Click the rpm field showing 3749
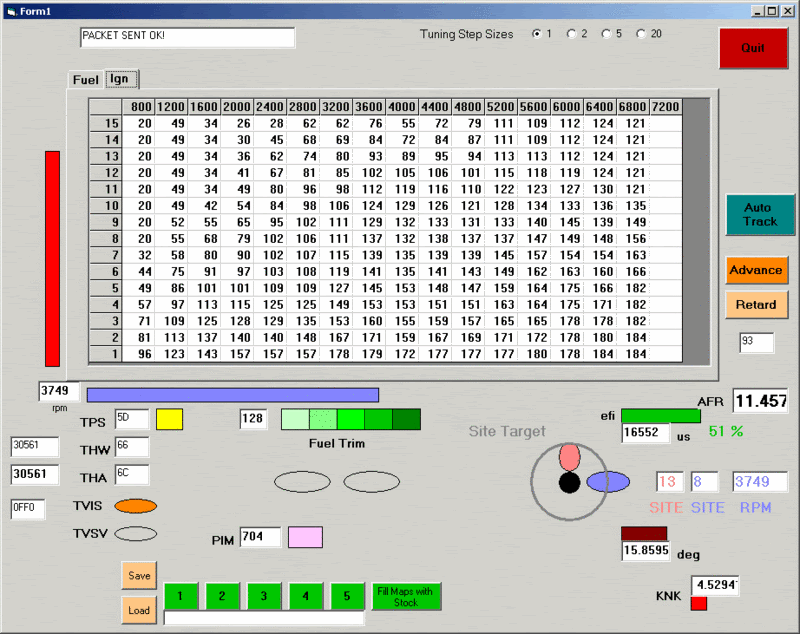 click(59, 391)
